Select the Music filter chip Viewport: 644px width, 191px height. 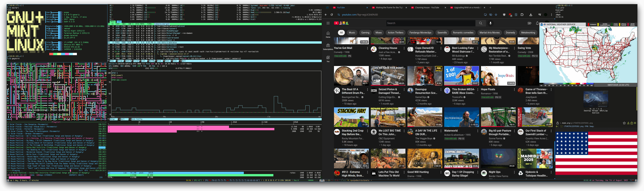pyautogui.click(x=352, y=33)
